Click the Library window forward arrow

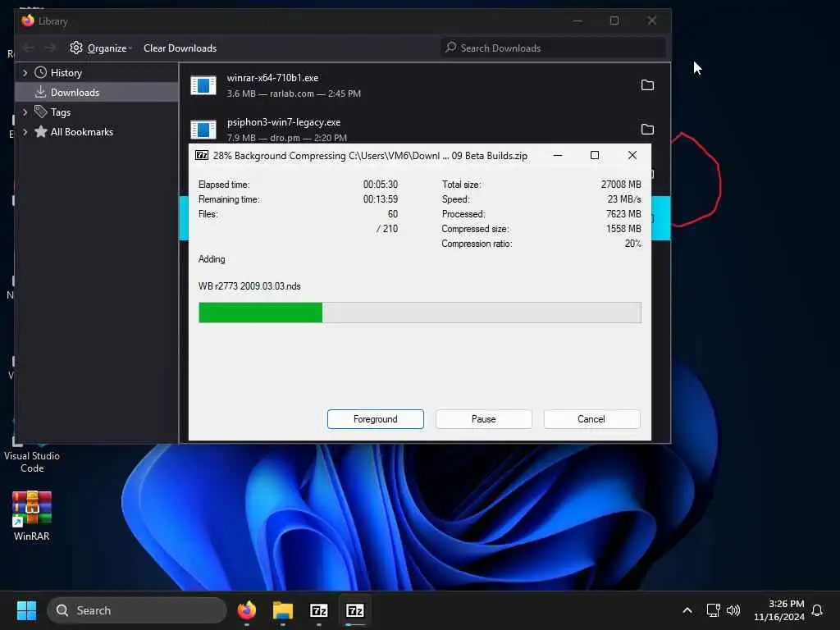[50, 48]
